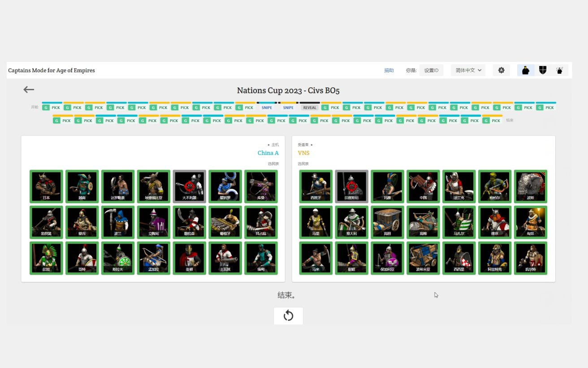
Task: Select the 凯尔特 civilization tile
Action: (x=531, y=258)
